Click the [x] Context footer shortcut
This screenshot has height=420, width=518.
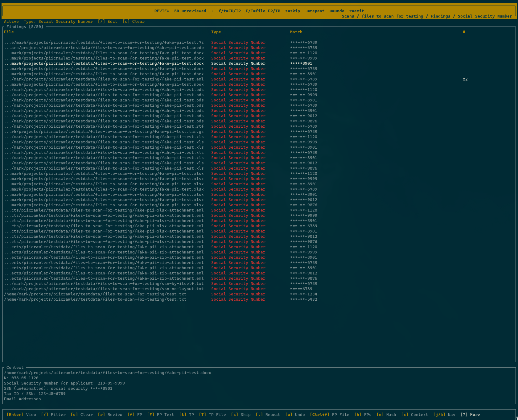(415, 414)
